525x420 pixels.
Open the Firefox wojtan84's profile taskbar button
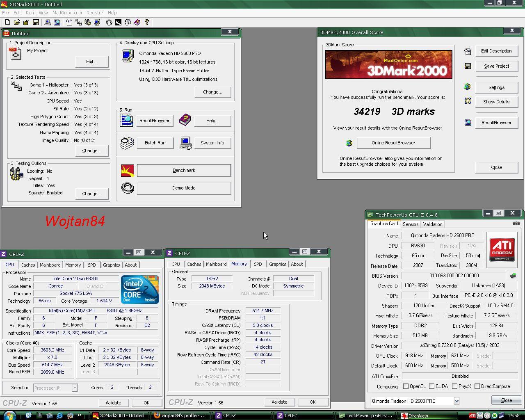(x=180, y=415)
